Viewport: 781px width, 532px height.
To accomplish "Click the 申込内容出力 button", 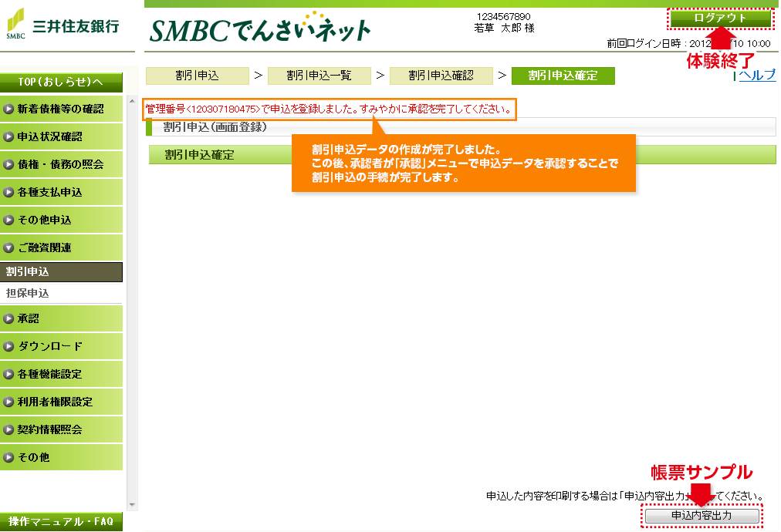I will point(702,516).
